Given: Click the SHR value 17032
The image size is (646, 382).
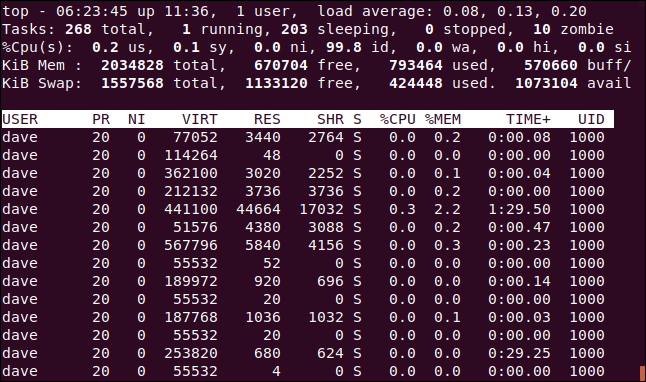Looking at the screenshot, I should pyautogui.click(x=321, y=209).
